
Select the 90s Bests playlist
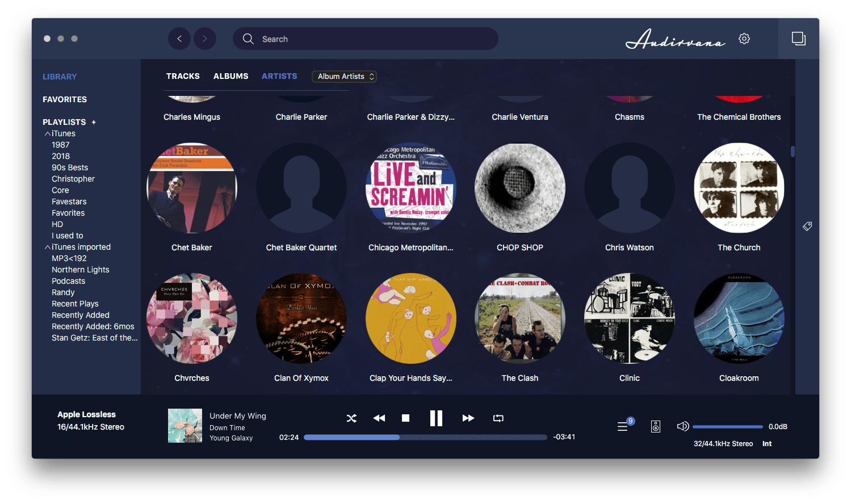pos(70,167)
